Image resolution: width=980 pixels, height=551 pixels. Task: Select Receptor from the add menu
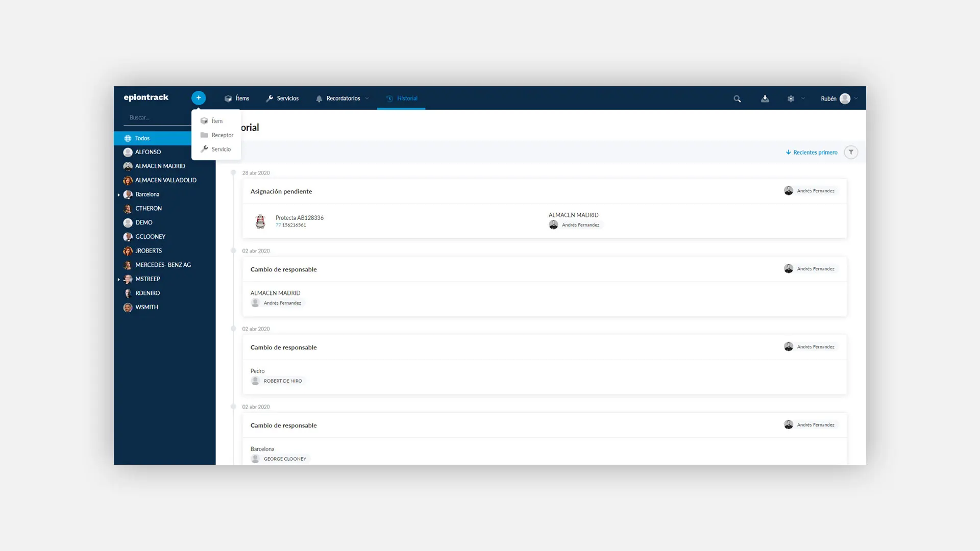[x=217, y=135]
